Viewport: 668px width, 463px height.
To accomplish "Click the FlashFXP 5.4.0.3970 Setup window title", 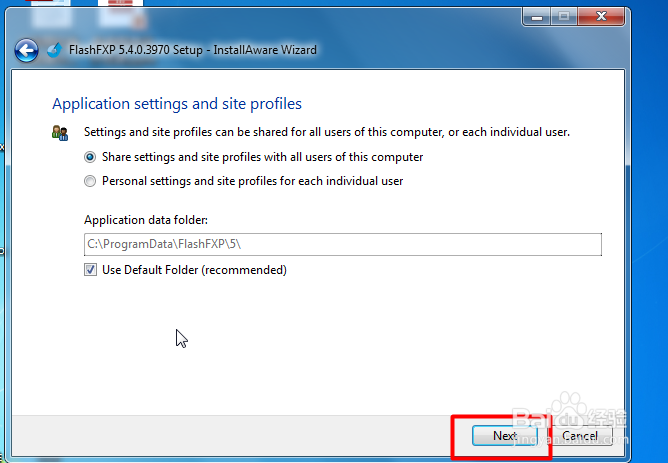I will coord(193,50).
